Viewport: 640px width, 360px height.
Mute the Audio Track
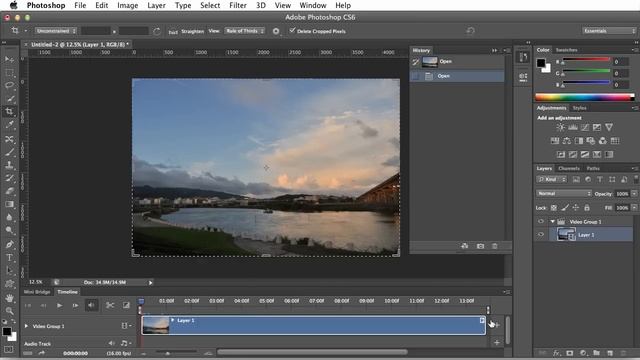point(111,343)
